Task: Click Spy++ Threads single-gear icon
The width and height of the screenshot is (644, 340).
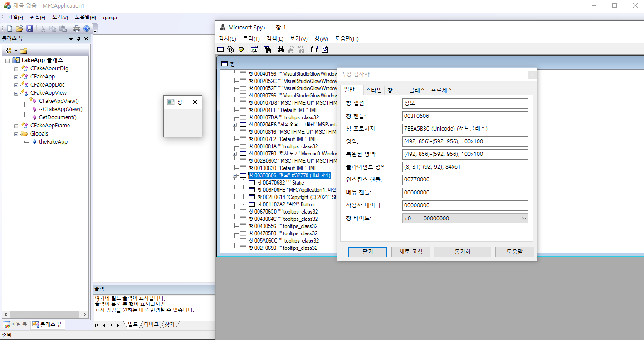Action: click(241, 49)
